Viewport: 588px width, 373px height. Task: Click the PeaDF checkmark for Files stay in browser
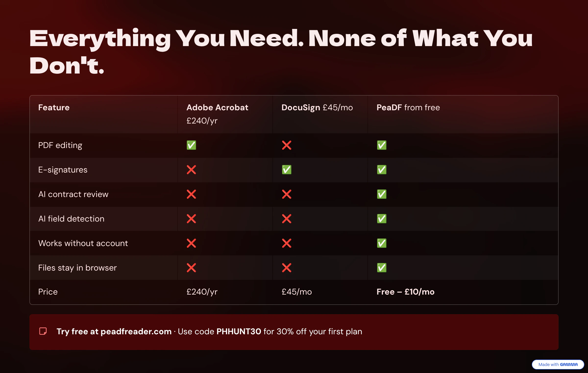381,268
